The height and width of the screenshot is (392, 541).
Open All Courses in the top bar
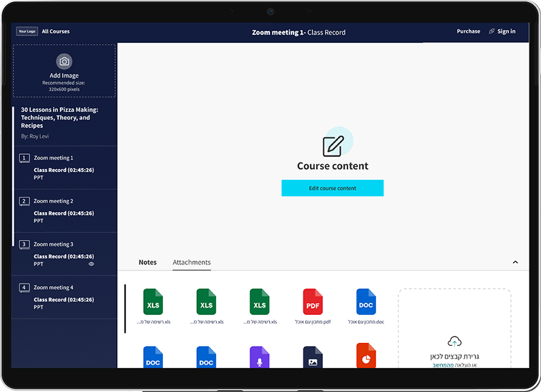pos(56,31)
